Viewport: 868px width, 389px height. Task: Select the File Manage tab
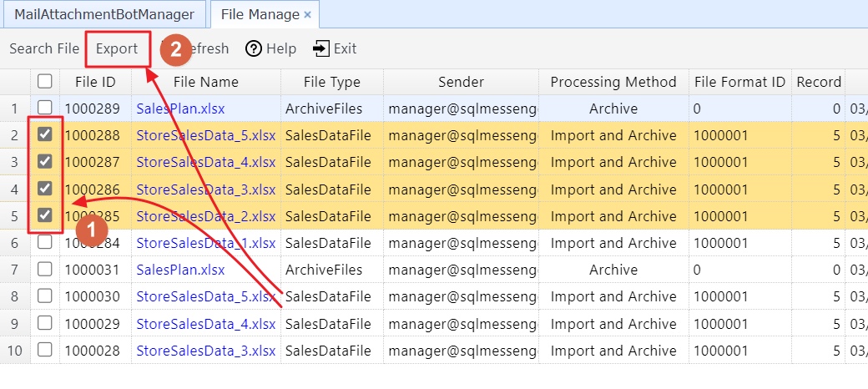pyautogui.click(x=260, y=14)
